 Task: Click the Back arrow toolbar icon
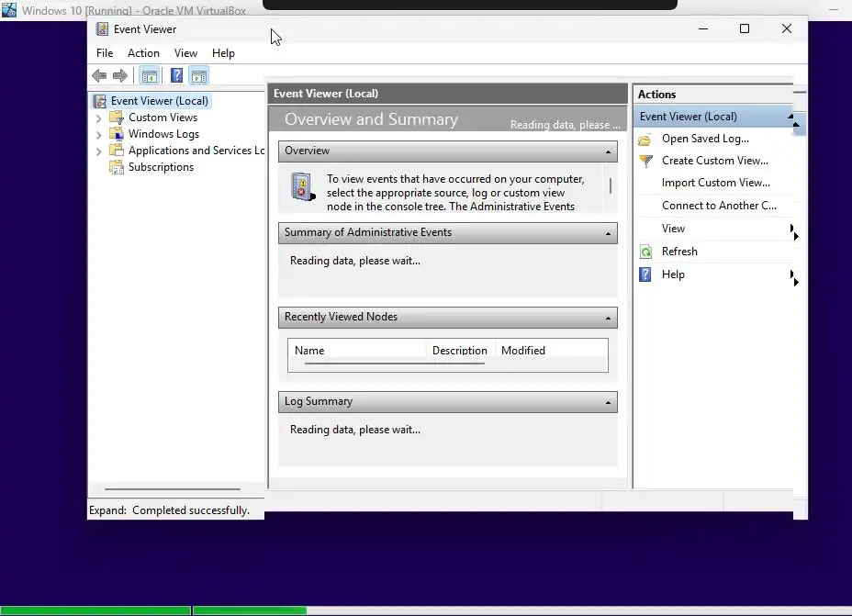99,75
